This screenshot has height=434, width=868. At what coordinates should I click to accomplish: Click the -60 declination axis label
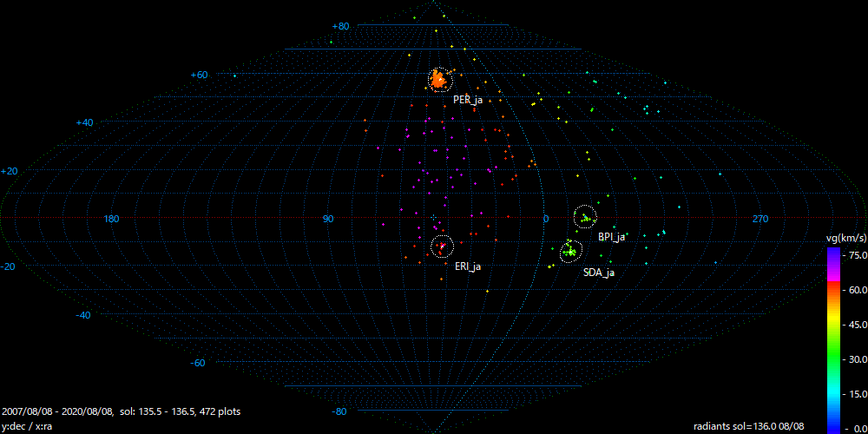(198, 363)
